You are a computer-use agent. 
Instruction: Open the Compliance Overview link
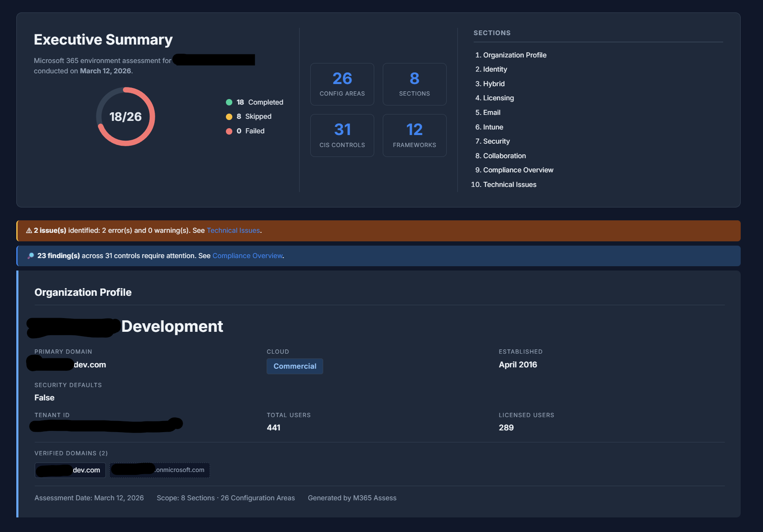247,255
